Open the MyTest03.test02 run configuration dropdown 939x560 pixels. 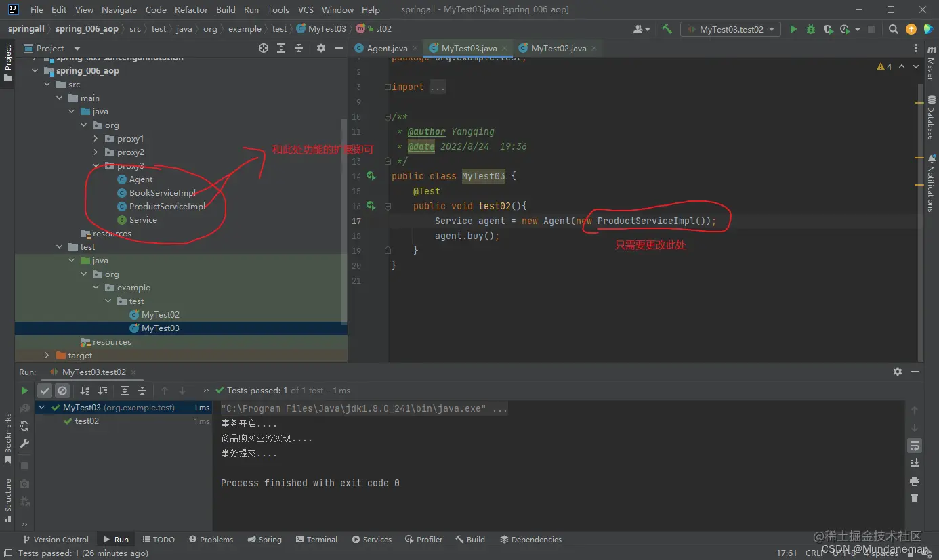pos(731,29)
